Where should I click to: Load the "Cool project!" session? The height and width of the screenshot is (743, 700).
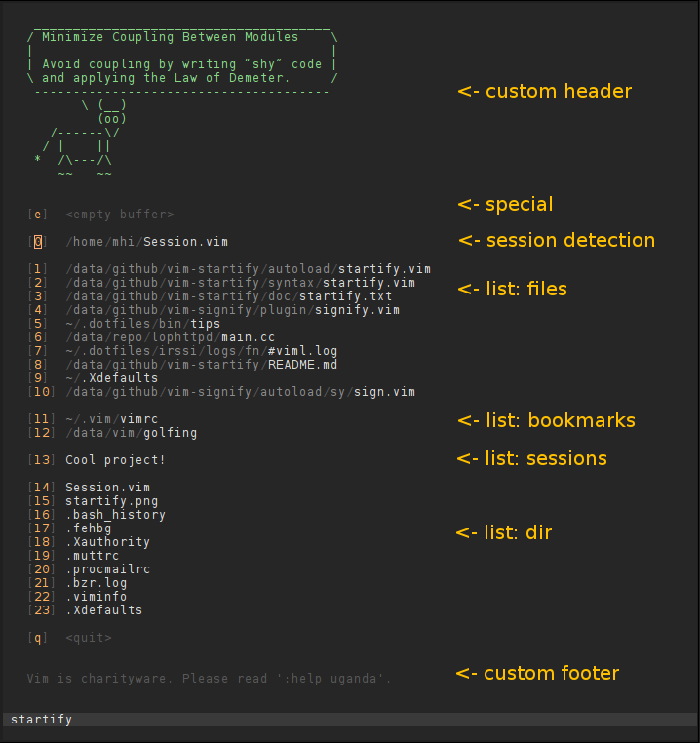[115, 460]
